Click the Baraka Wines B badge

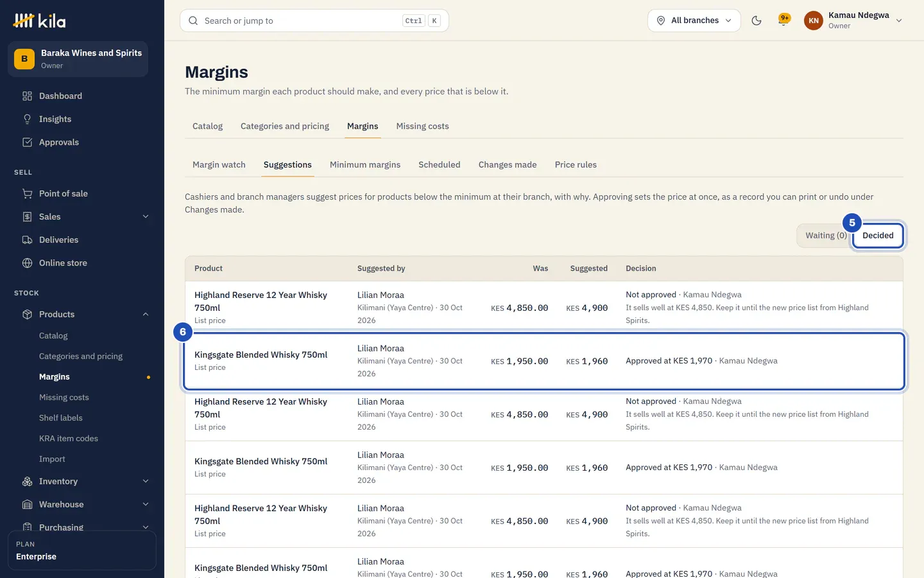click(24, 59)
